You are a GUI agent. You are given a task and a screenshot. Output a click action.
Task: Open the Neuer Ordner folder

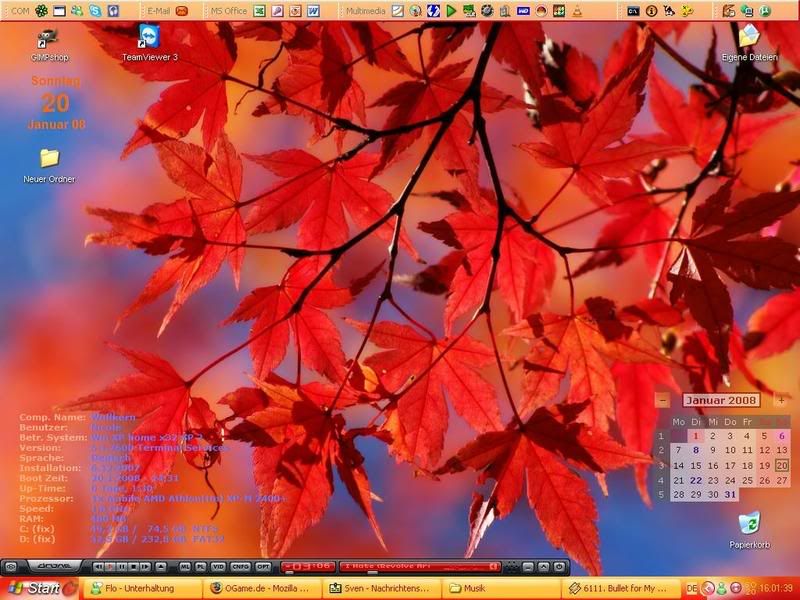click(x=49, y=159)
